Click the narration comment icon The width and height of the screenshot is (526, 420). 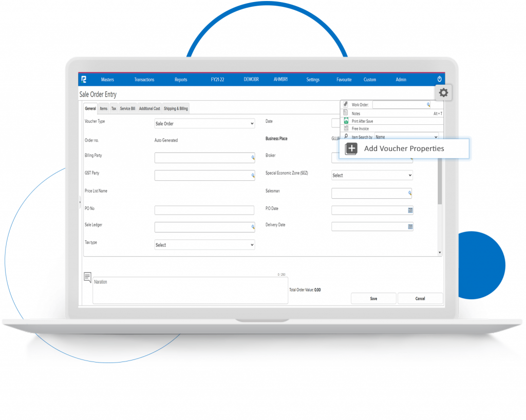pos(87,277)
